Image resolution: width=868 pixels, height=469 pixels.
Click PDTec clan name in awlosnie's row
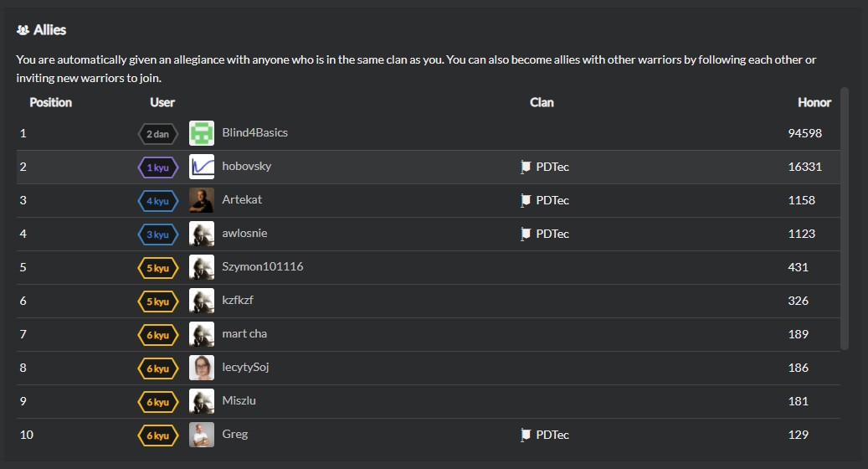coord(552,234)
